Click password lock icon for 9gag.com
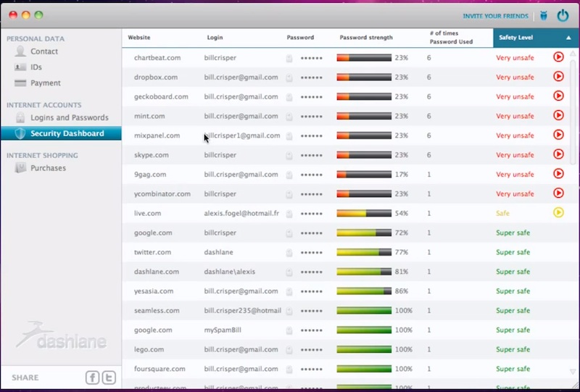This screenshot has width=580, height=392. point(289,175)
